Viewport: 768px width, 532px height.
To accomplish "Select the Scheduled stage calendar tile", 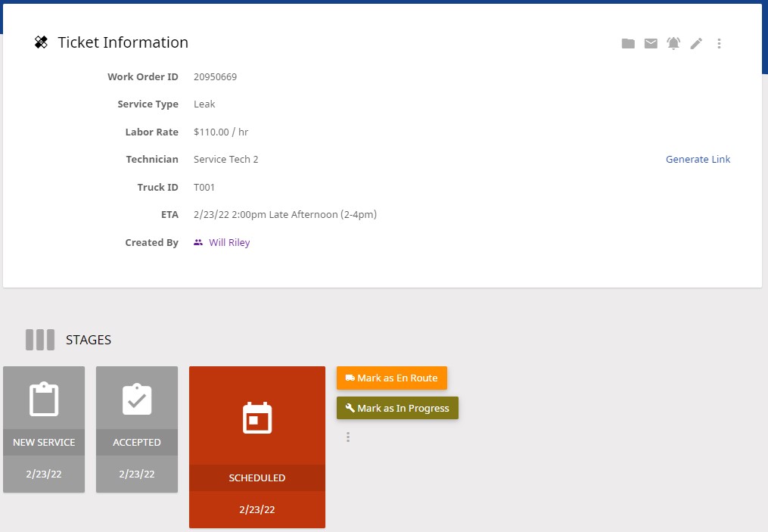I will (257, 446).
